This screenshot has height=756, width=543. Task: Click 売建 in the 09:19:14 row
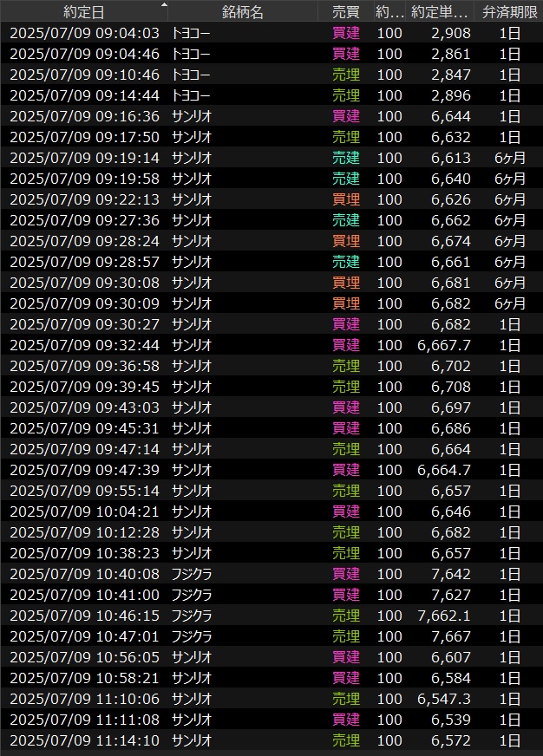click(346, 158)
